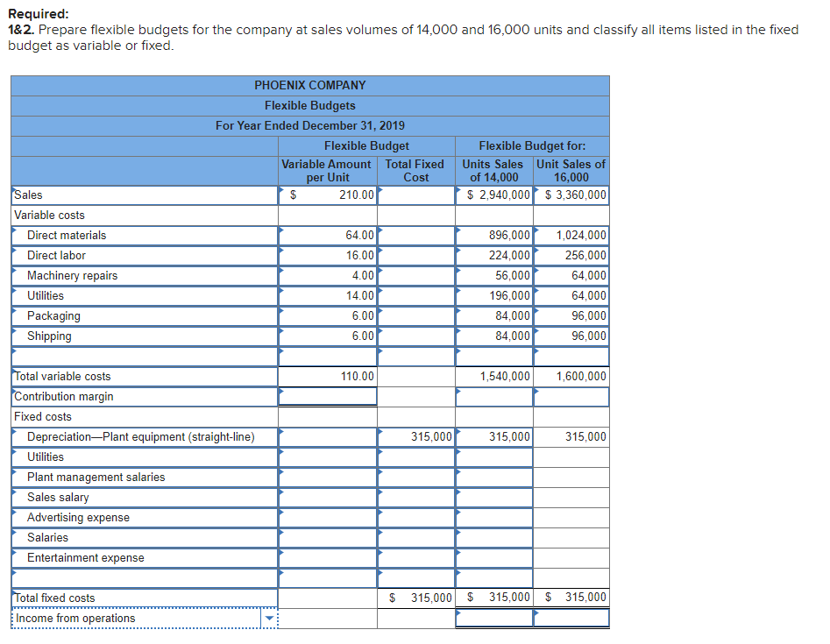Select the Total variable costs 110.00 cell
830x644 pixels.
click(x=328, y=376)
